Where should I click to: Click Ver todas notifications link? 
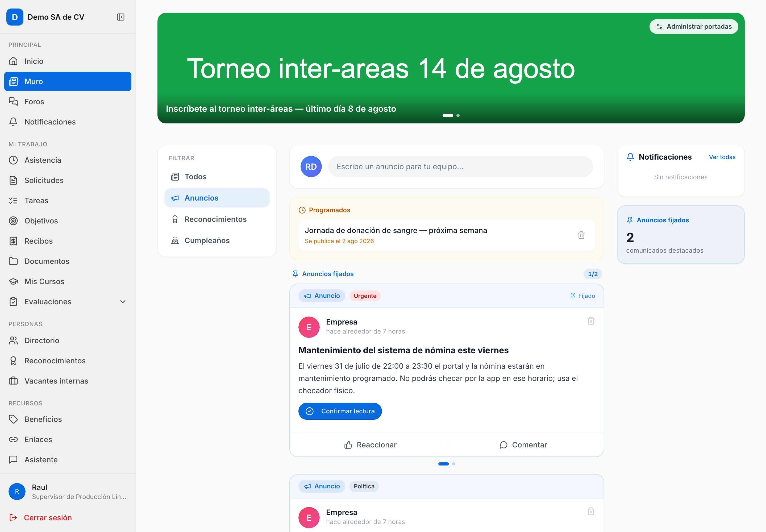[722, 157]
